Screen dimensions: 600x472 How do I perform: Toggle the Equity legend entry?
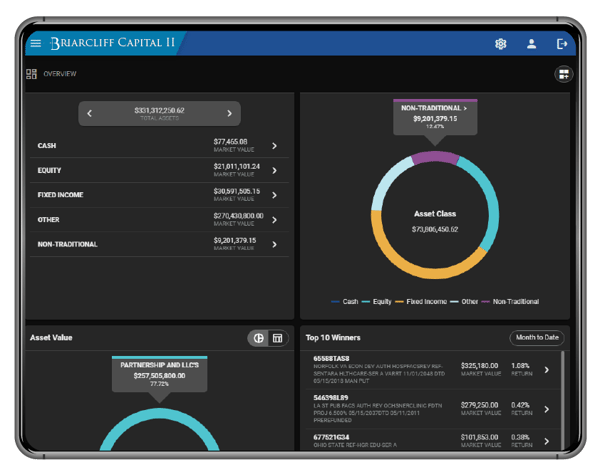click(x=377, y=302)
